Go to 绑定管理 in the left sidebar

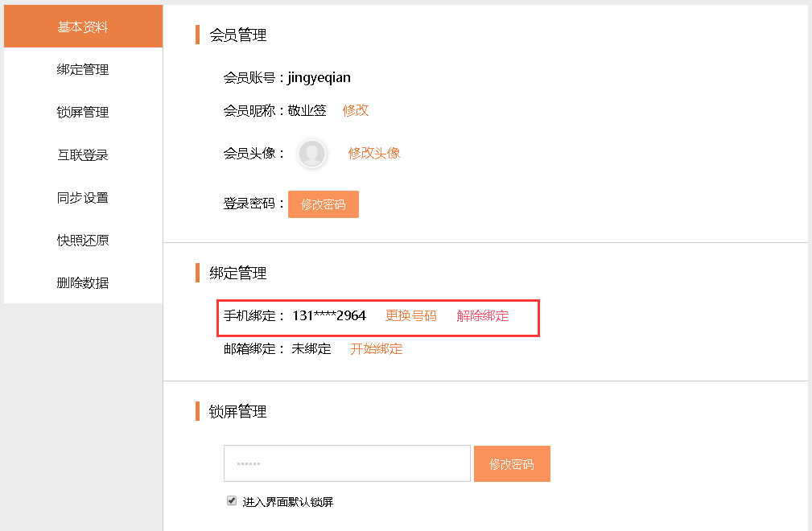point(83,70)
